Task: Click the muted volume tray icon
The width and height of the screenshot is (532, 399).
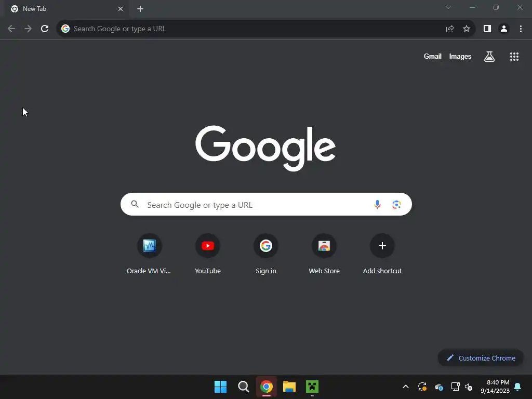Action: 469,387
